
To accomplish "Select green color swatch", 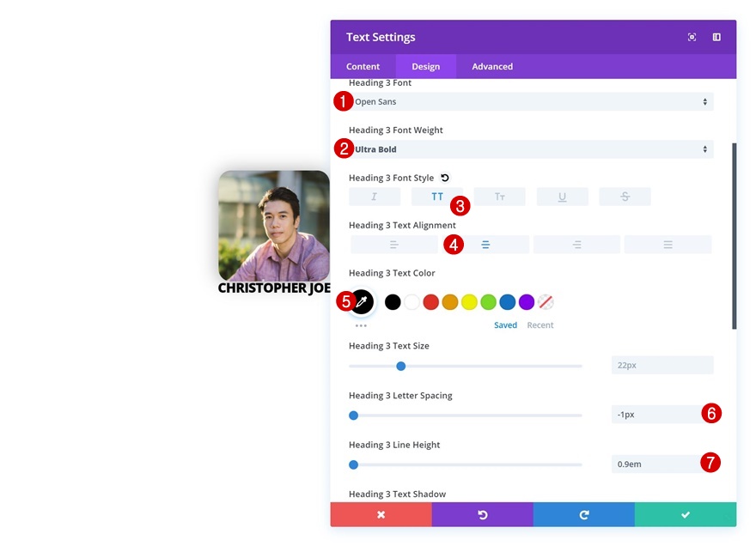I will coord(489,302).
